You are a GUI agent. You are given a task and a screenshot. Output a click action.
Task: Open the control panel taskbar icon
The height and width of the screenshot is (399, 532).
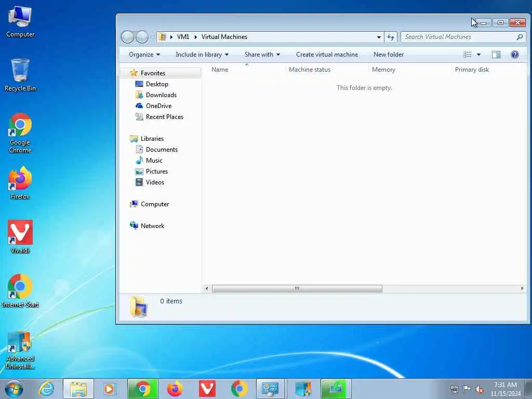pos(270,389)
